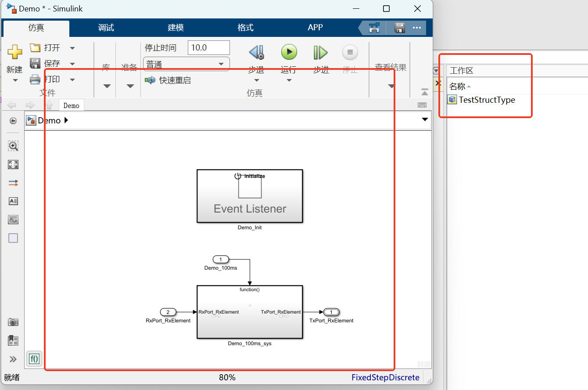Viewport: 588px width, 390px height.
Task: Collapse the ribbon with the minimize arrow
Action: tap(425, 92)
